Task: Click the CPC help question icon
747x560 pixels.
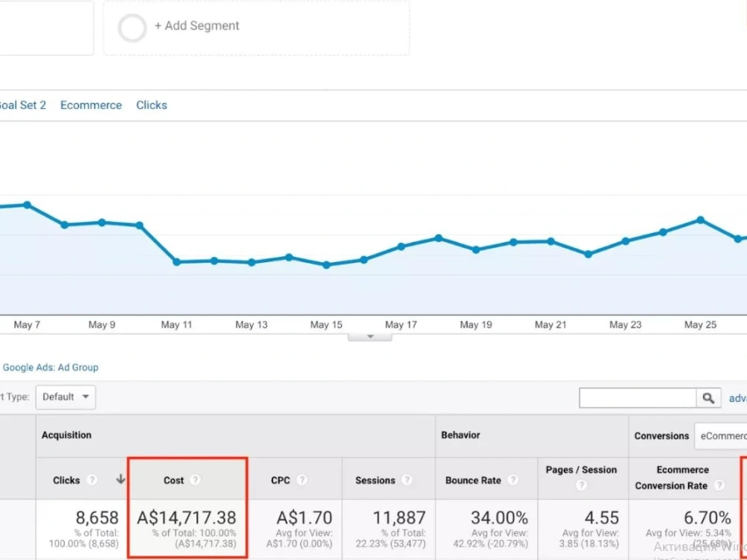Action: (x=302, y=480)
